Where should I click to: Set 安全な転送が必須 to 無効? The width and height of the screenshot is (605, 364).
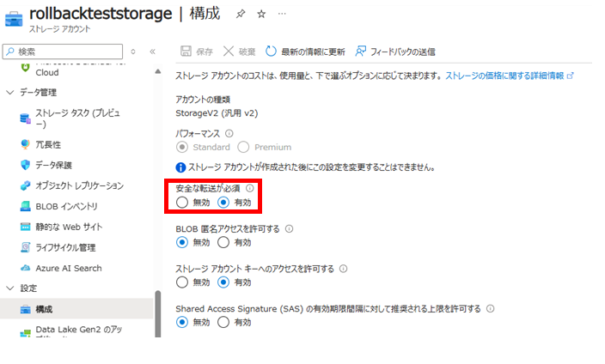tap(182, 203)
